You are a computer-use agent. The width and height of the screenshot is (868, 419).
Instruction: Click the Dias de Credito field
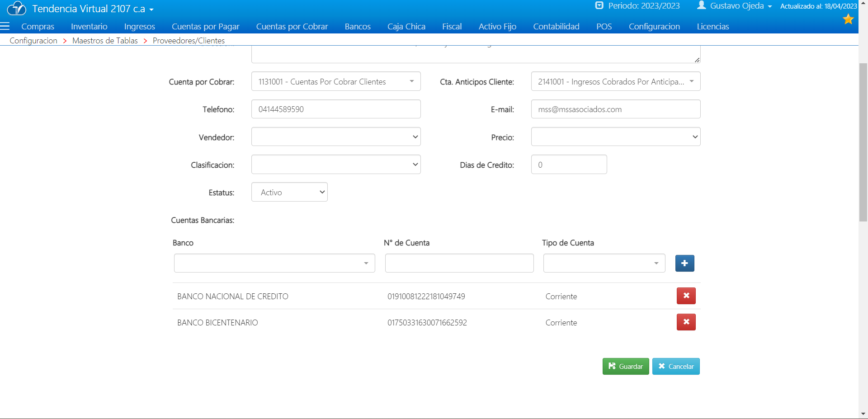(569, 165)
